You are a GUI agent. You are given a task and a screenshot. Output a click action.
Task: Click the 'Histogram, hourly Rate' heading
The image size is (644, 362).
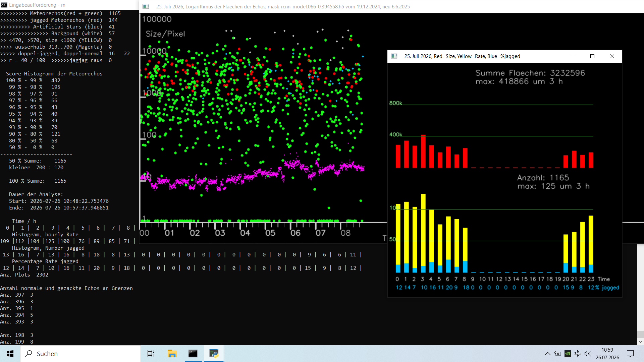45,235
